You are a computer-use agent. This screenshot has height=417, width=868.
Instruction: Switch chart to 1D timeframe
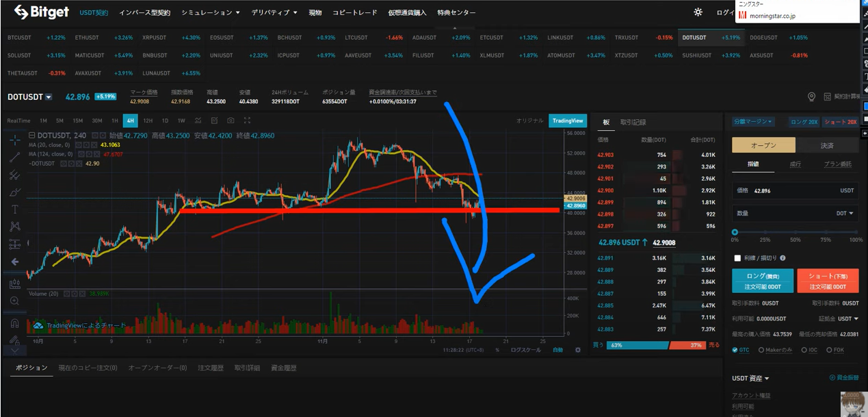(x=163, y=121)
